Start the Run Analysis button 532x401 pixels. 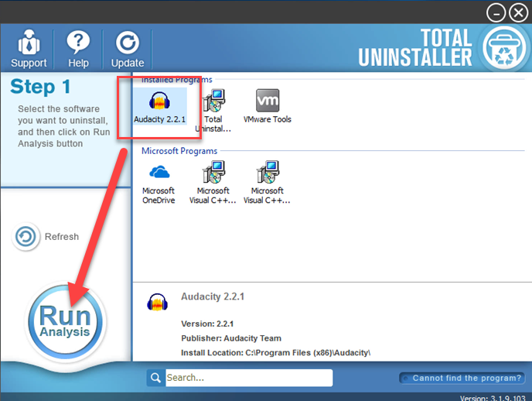pyautogui.click(x=65, y=321)
